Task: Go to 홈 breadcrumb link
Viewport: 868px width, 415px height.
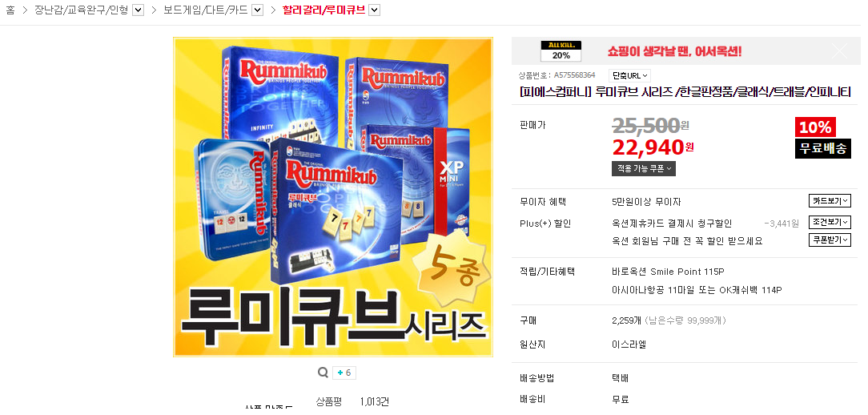Action: pos(10,10)
